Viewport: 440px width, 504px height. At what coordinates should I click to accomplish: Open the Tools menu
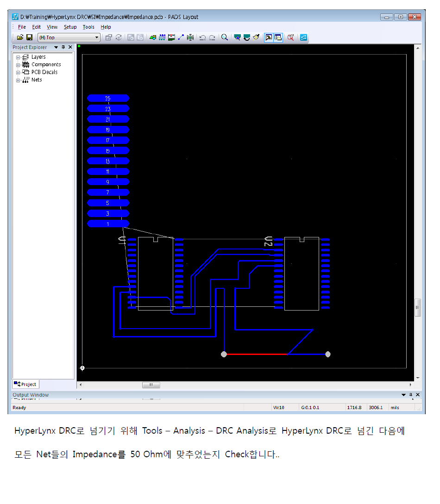(x=88, y=27)
